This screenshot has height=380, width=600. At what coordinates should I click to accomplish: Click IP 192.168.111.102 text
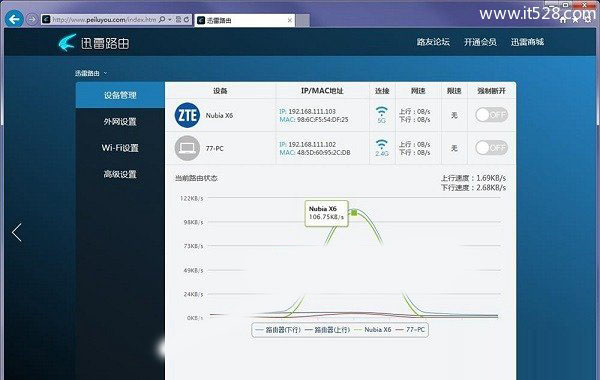(308, 144)
